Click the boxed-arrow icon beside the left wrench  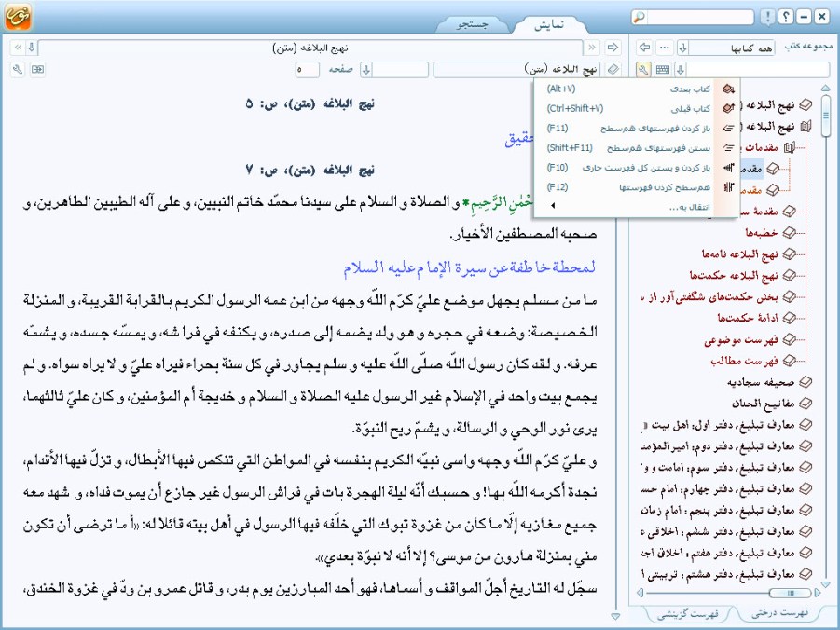click(37, 69)
